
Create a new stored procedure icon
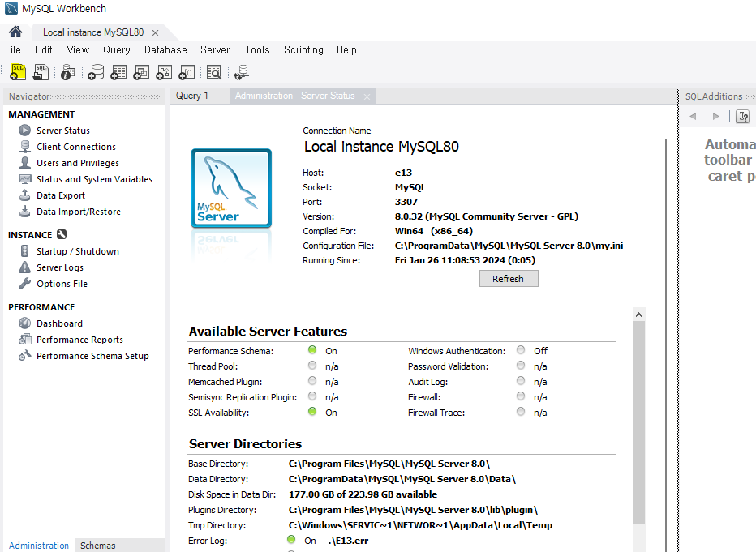(x=164, y=72)
